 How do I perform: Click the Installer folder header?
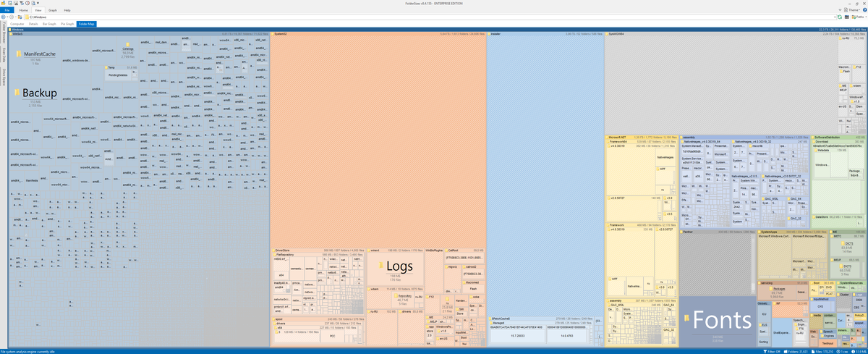tap(546, 33)
